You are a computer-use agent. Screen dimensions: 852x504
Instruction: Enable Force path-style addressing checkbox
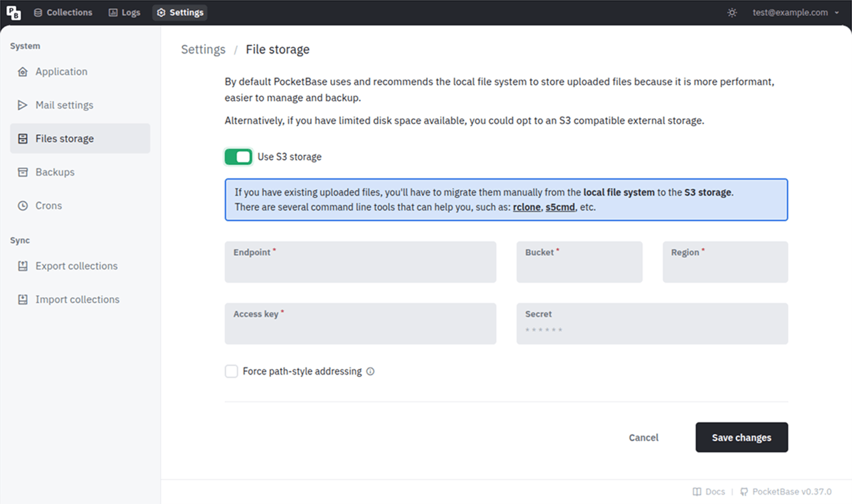point(231,371)
